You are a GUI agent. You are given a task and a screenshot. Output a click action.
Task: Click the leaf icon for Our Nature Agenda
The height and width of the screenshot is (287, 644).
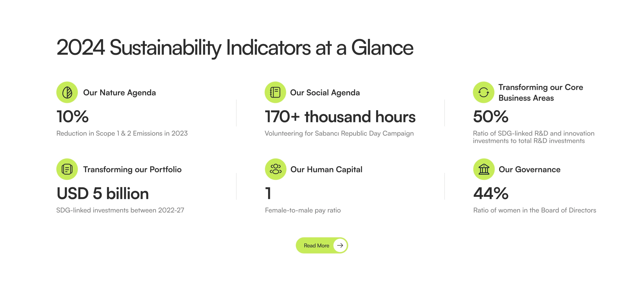(67, 93)
